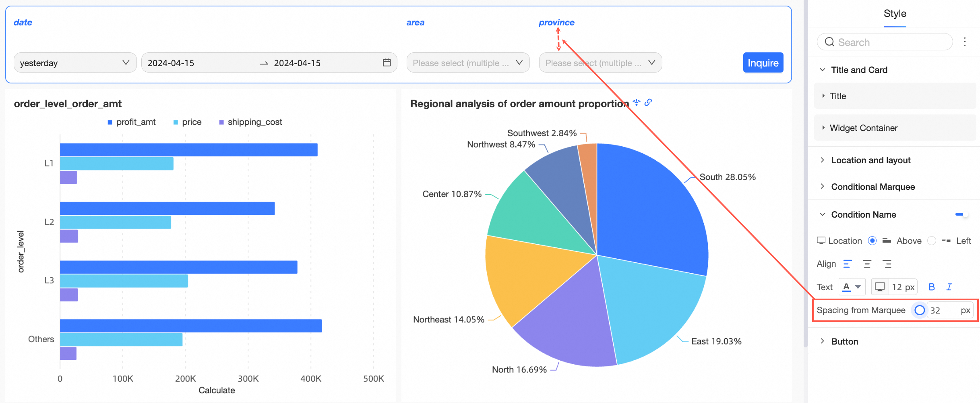Toggle italic for condition name text
Screen dimensions: 980x403
[949, 287]
